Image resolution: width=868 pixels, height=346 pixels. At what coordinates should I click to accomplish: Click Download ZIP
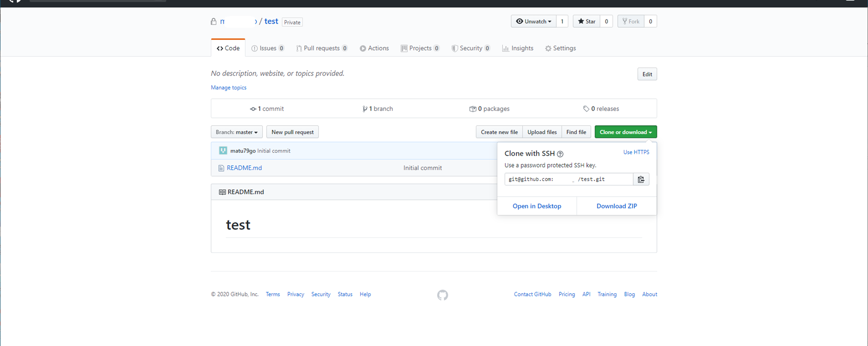tap(617, 206)
